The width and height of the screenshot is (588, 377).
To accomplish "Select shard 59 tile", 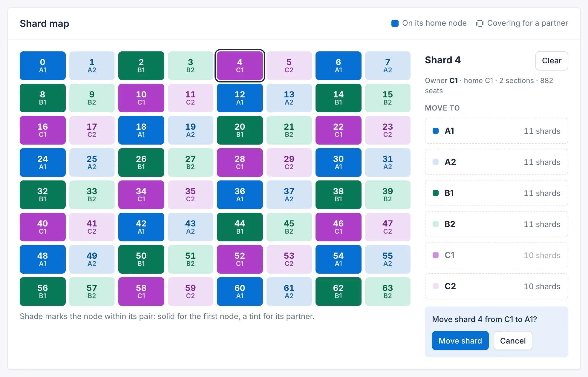I will tap(191, 292).
